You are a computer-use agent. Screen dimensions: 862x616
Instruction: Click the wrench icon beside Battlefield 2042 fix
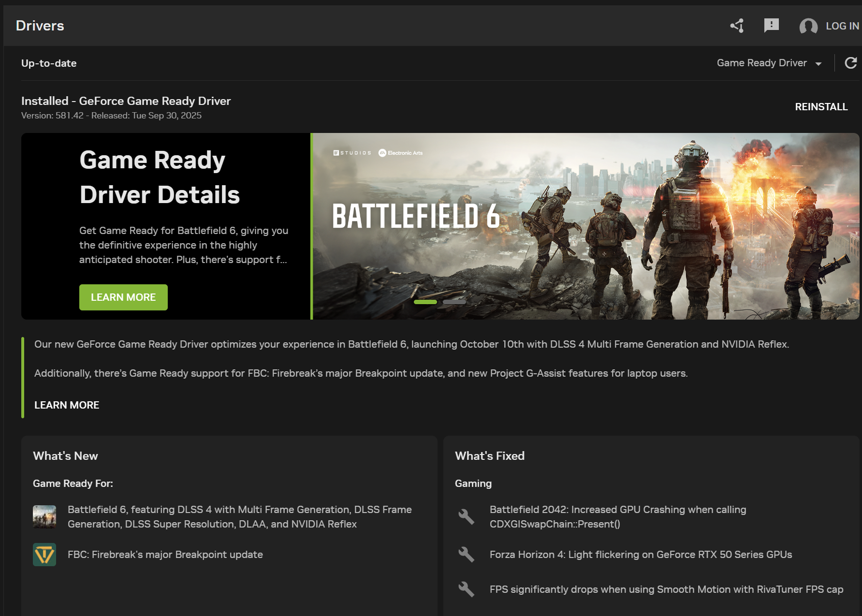(x=467, y=517)
